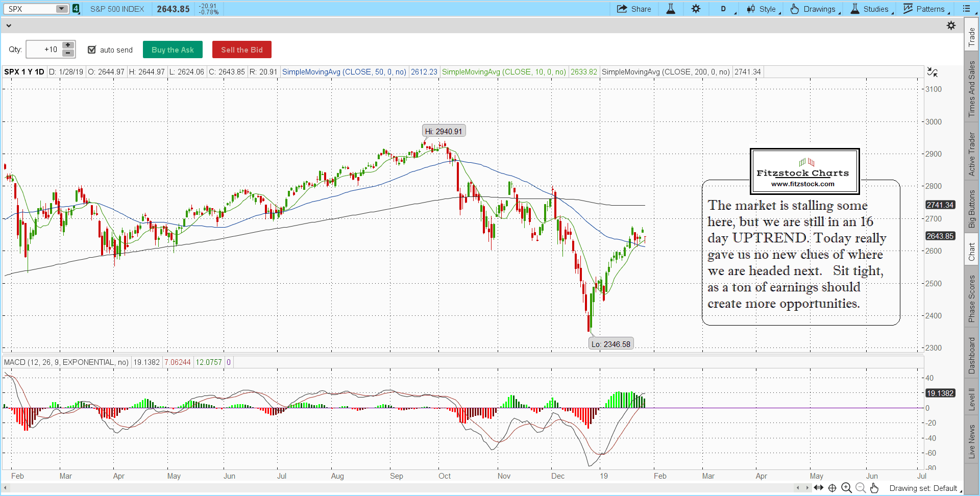This screenshot has width=980, height=496.
Task: Click the expand-collapse chart arrows icon
Action: (932, 72)
